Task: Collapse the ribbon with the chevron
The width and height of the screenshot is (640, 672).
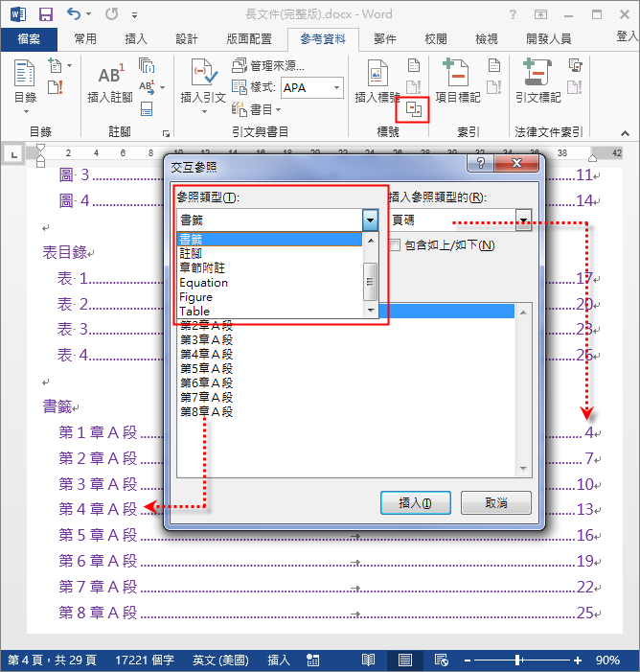Action: (x=625, y=133)
